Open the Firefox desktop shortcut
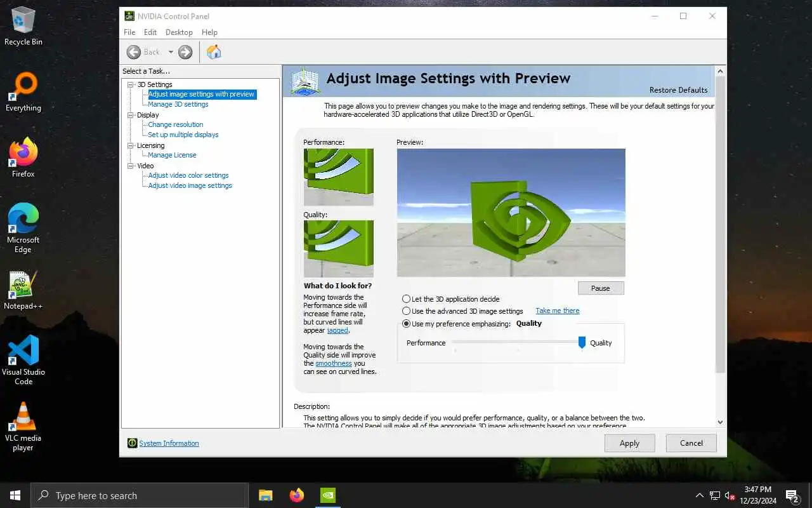Image resolution: width=812 pixels, height=508 pixels. [23, 158]
